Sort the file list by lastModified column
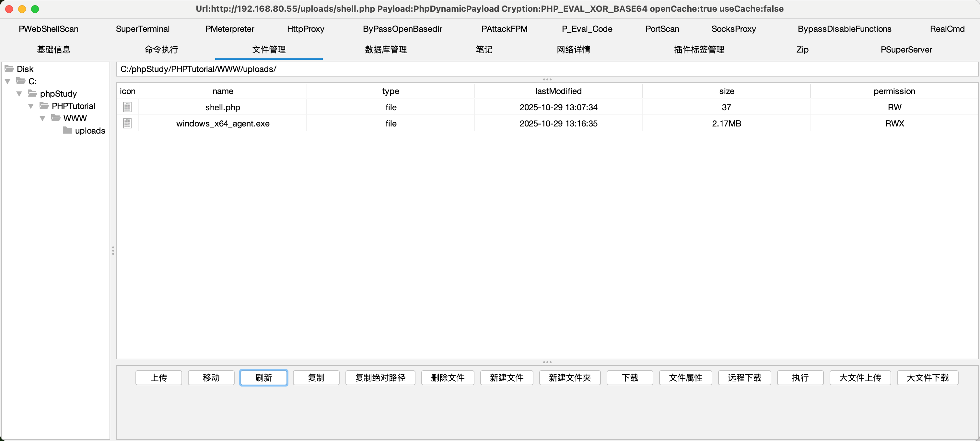Image resolution: width=980 pixels, height=441 pixels. pos(558,91)
